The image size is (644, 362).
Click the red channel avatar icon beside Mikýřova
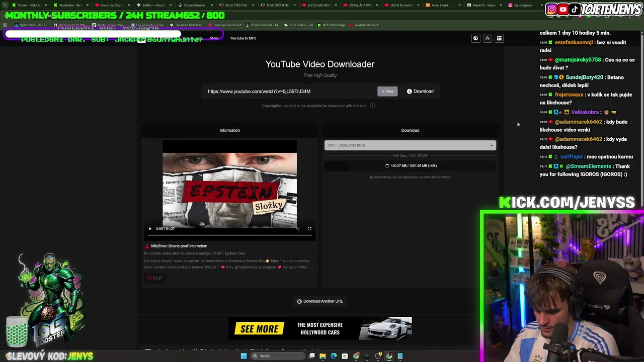tap(147, 246)
